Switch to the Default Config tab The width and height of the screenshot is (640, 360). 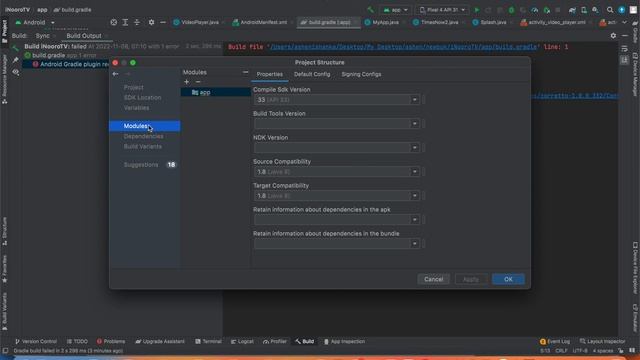312,74
